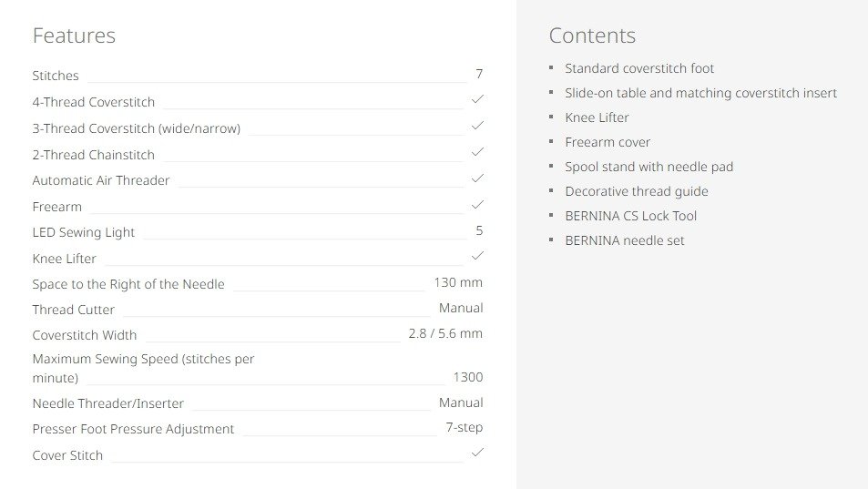Click the Features heading
The image size is (868, 489).
[74, 36]
